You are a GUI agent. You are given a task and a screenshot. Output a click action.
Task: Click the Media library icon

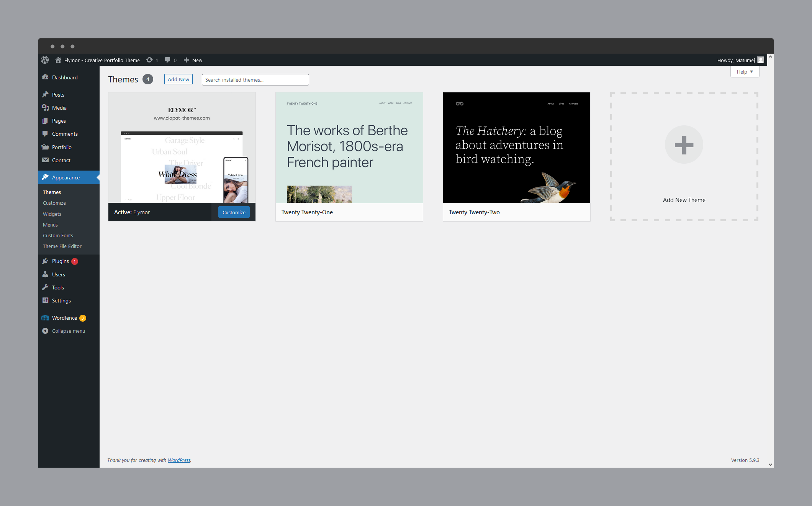click(45, 107)
